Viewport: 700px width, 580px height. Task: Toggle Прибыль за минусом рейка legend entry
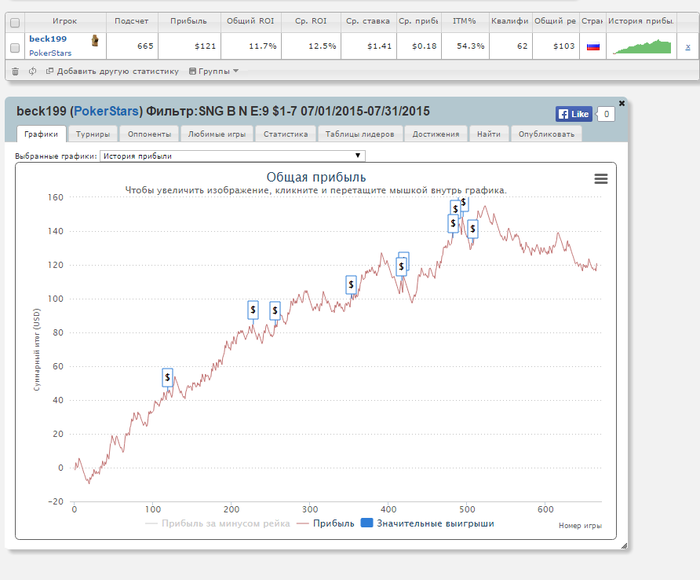pos(218,523)
